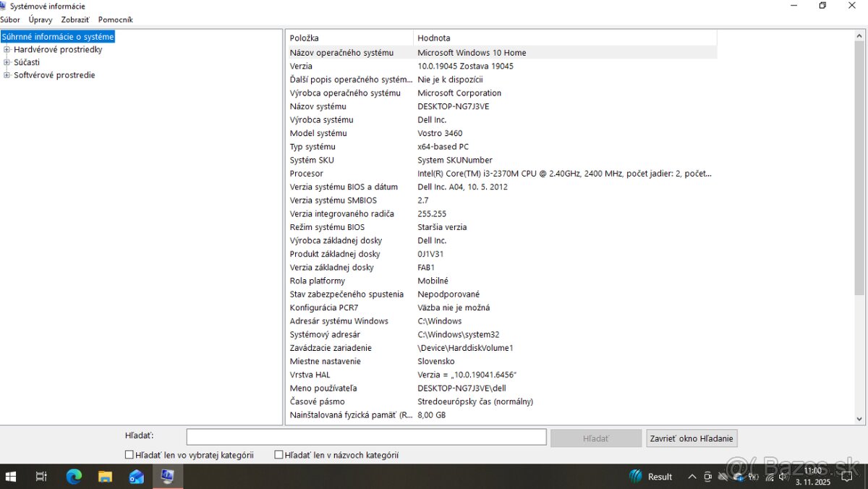The image size is (868, 489).
Task: Click the Wi-Fi network tray icon
Action: pyautogui.click(x=769, y=477)
